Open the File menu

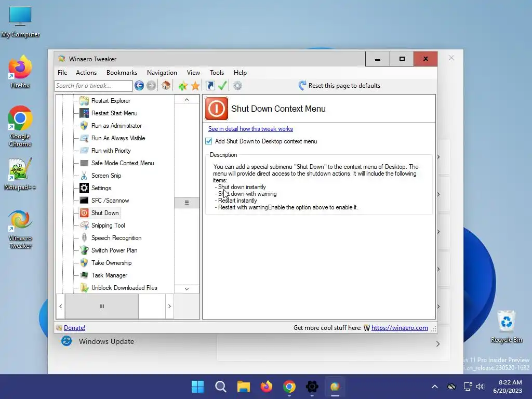pyautogui.click(x=62, y=73)
